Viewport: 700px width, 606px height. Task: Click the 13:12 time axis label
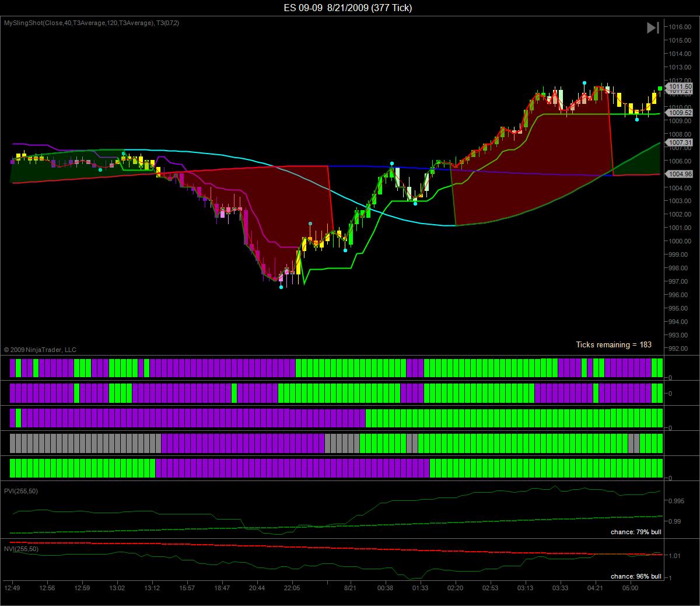(x=152, y=588)
